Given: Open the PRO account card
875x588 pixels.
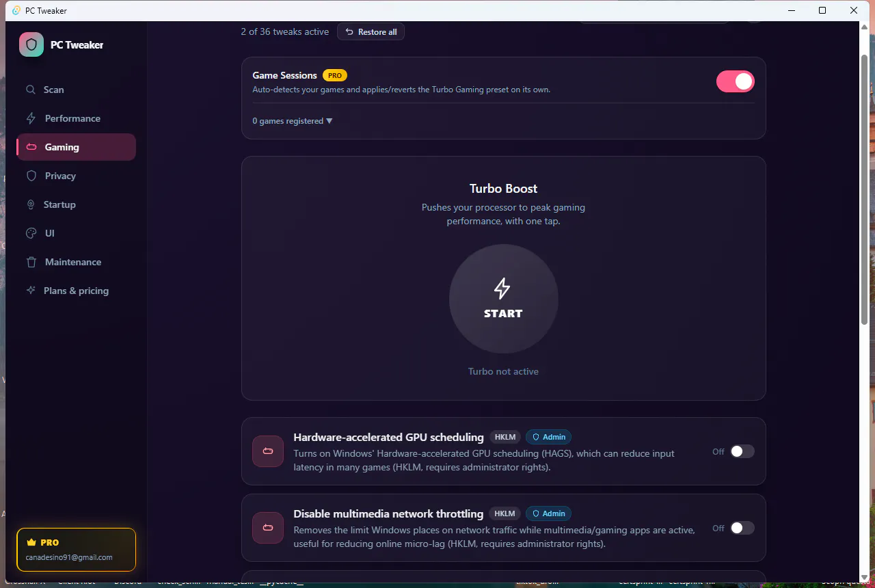Looking at the screenshot, I should [x=77, y=550].
